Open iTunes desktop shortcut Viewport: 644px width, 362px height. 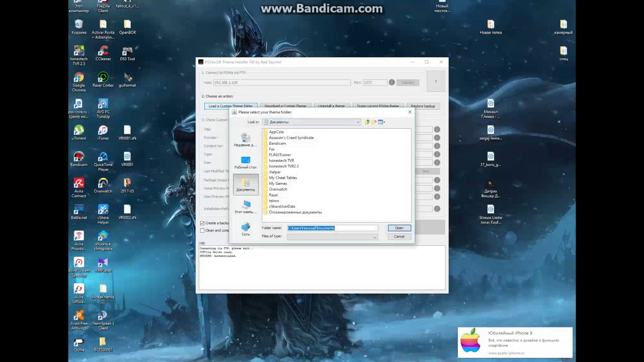coord(103,133)
